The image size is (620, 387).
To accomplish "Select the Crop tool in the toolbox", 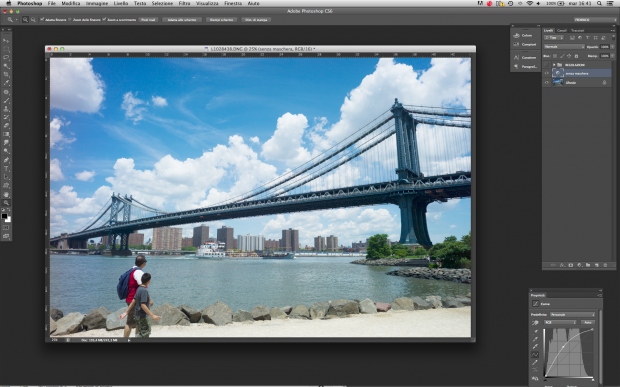I will [x=6, y=75].
